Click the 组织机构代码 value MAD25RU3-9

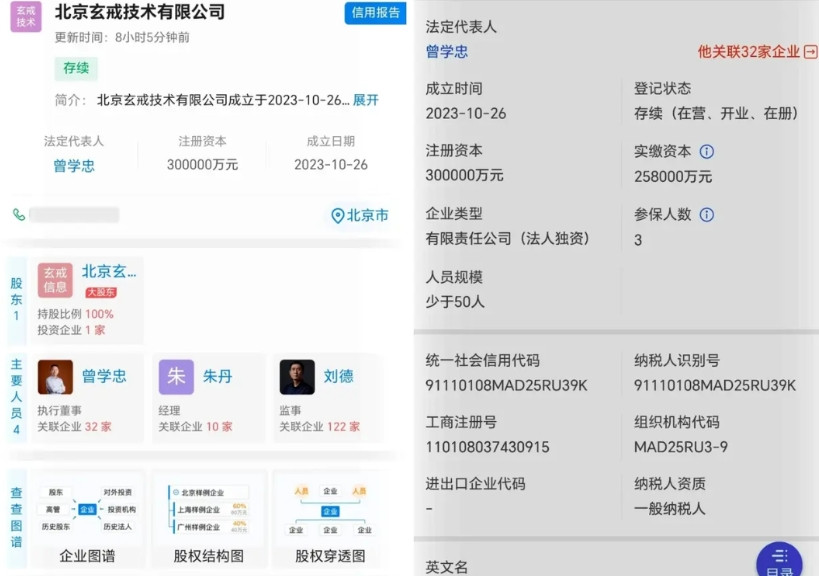tap(681, 447)
